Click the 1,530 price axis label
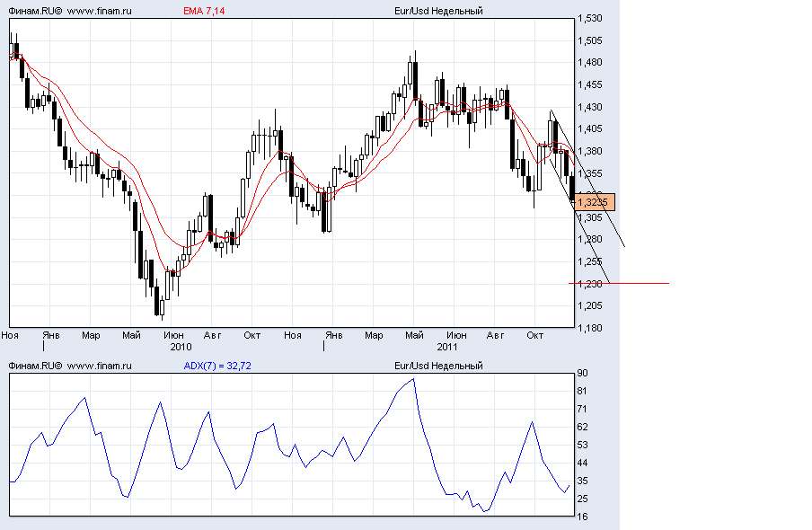The height and width of the screenshot is (530, 812). click(x=590, y=19)
